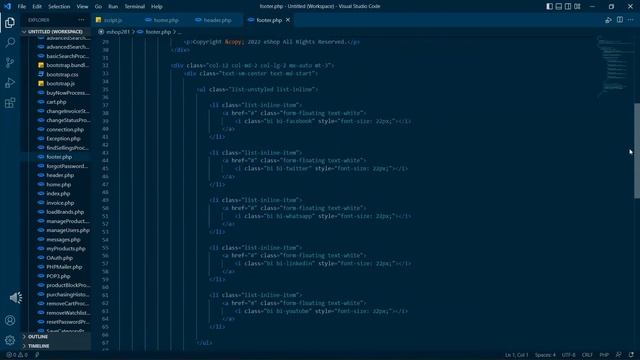Image resolution: width=640 pixels, height=360 pixels.
Task: Toggle bottom panel layout icon
Action: 559,7
